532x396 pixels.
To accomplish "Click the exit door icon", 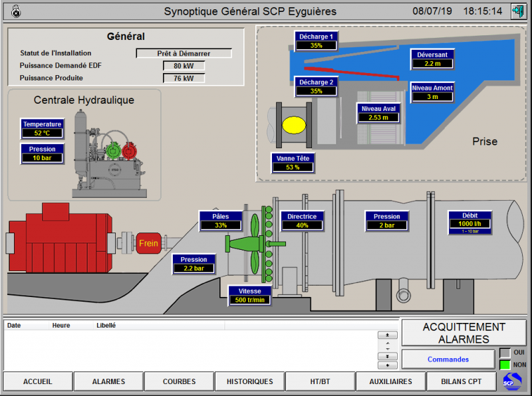I will (x=518, y=11).
